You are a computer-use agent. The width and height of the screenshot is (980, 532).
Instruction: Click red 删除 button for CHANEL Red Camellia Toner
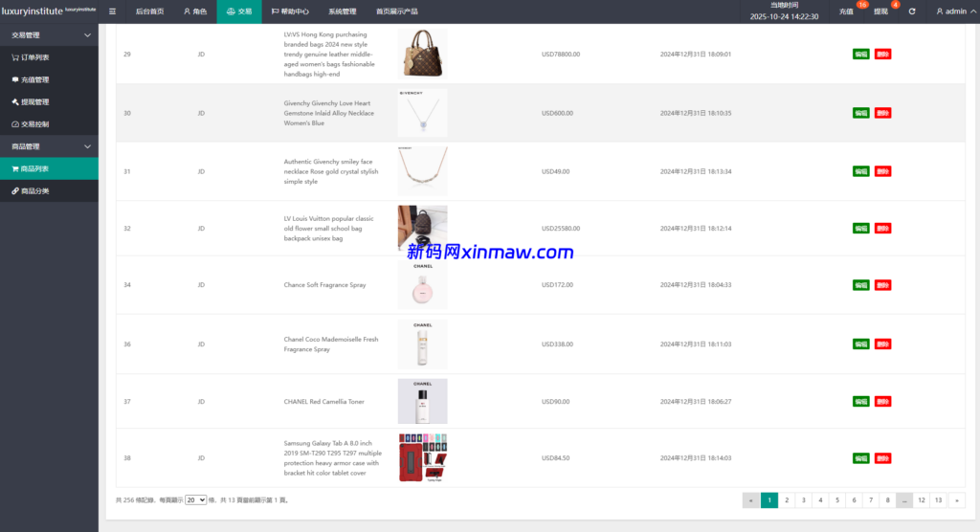click(882, 402)
